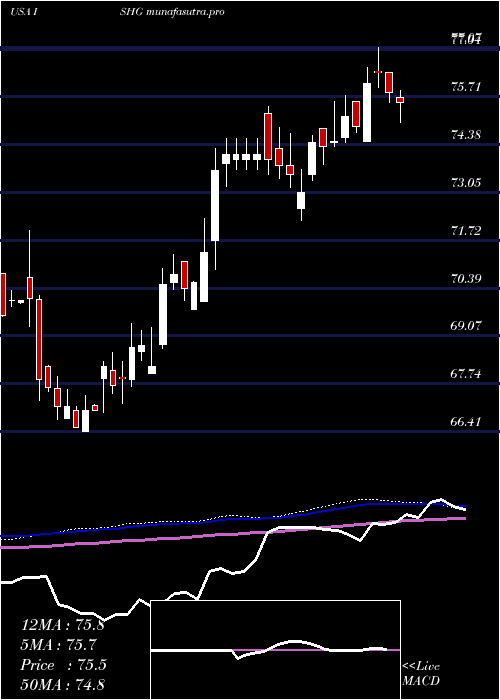Click the tall white candle crossing the 73.05 line
The image size is (500, 700).
[x=215, y=205]
